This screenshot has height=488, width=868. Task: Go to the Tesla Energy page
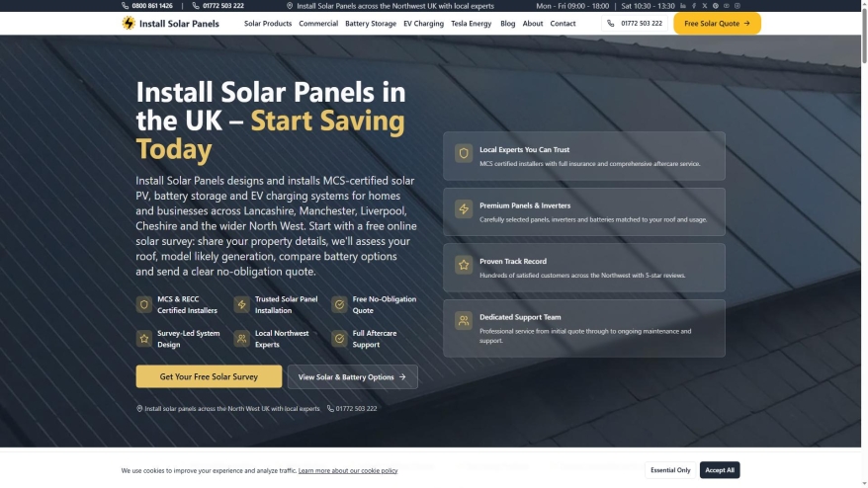coord(472,24)
